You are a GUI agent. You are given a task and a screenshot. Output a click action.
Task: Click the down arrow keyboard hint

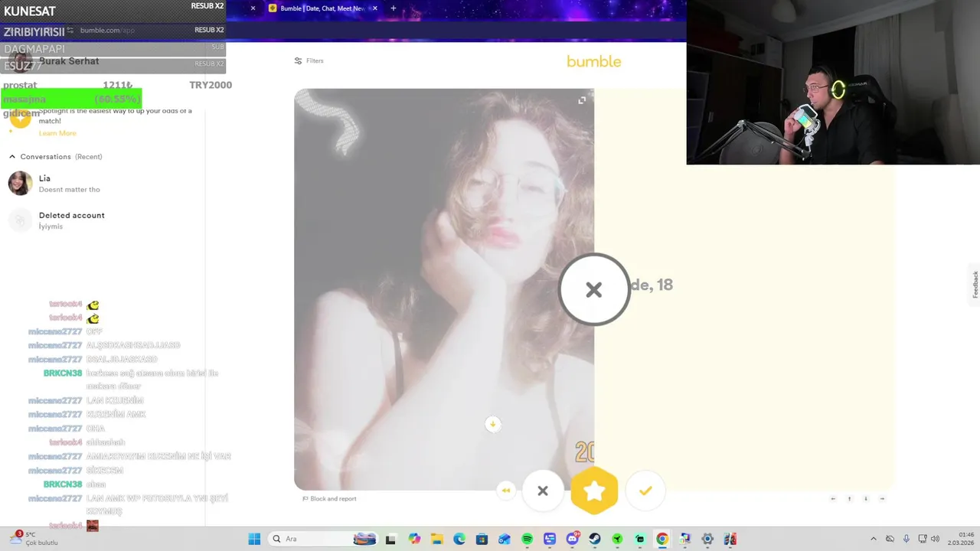866,499
